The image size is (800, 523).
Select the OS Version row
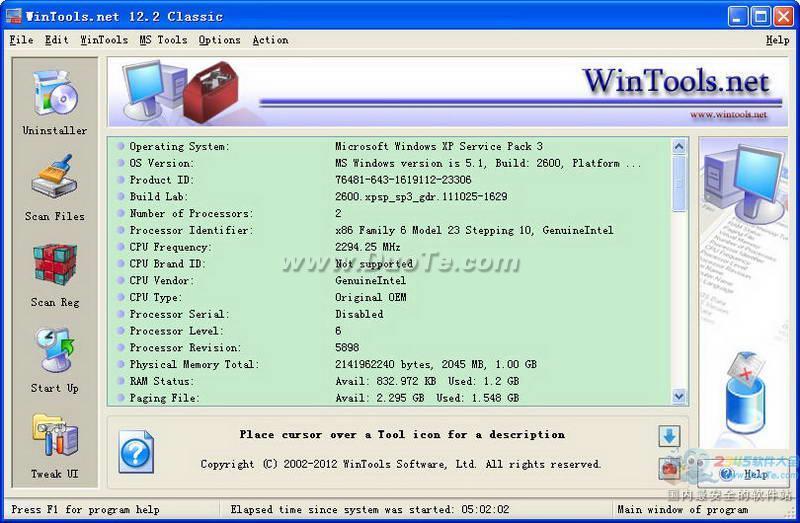[390, 163]
